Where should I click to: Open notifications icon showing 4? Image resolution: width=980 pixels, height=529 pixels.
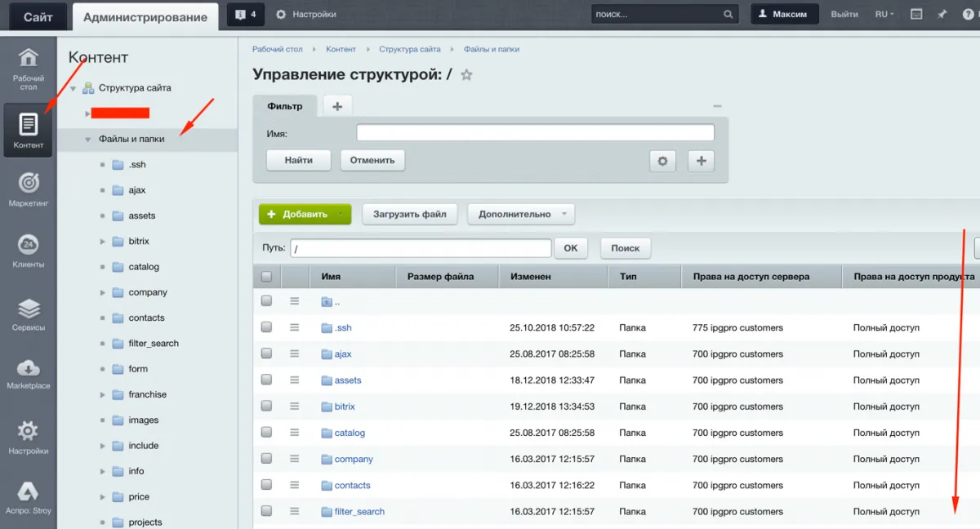point(245,15)
